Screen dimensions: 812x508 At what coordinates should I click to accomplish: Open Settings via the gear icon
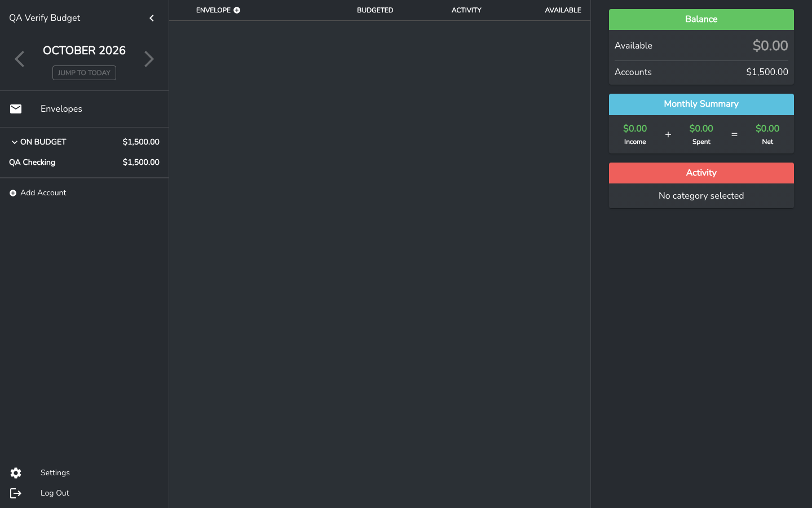pyautogui.click(x=16, y=473)
